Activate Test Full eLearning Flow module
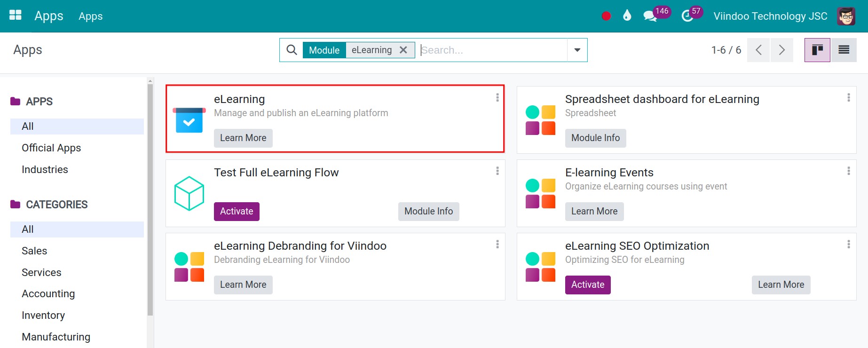868x348 pixels. [237, 211]
